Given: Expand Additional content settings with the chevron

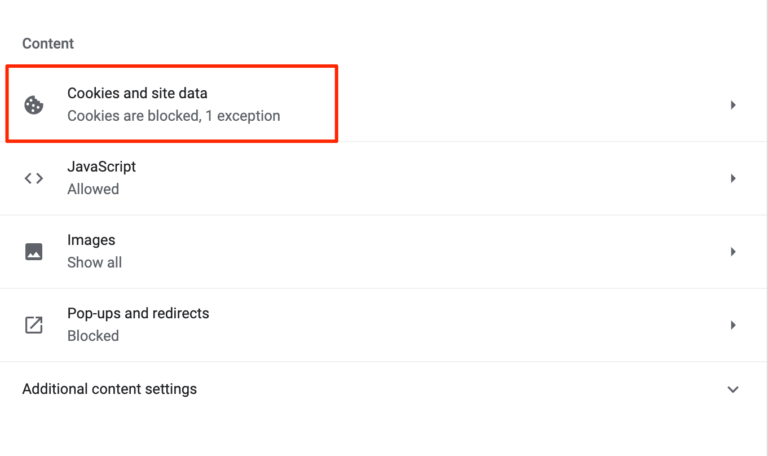Looking at the screenshot, I should pos(733,389).
